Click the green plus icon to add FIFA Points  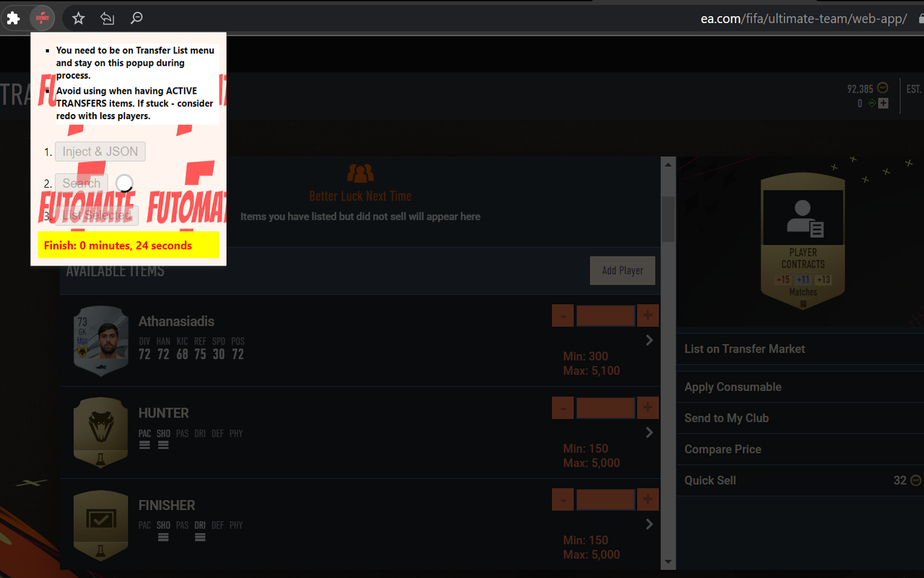pos(883,103)
